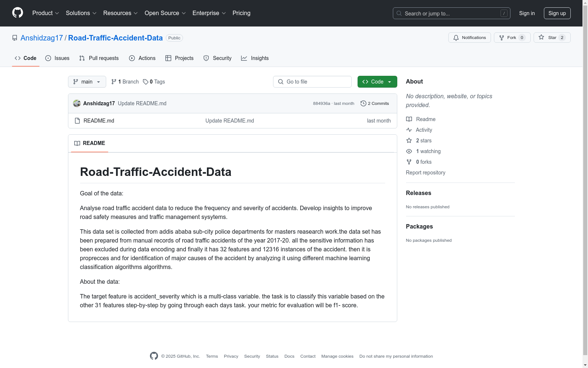
Task: Open the Anshidzag17 commit author name
Action: pyautogui.click(x=99, y=103)
